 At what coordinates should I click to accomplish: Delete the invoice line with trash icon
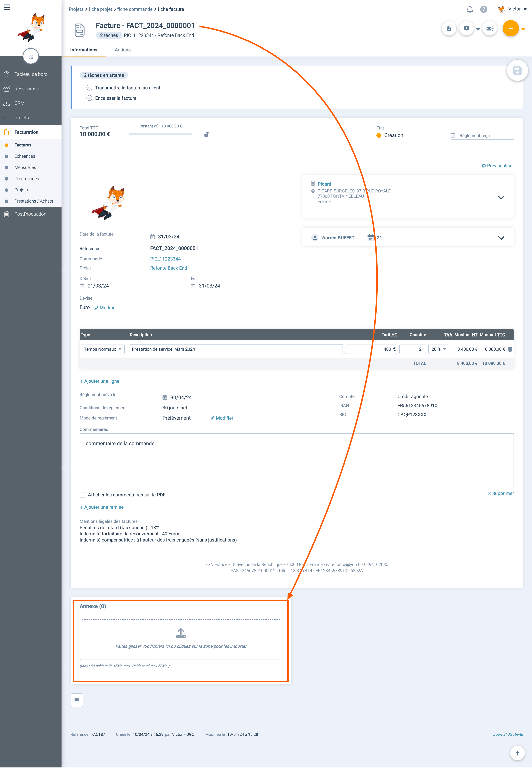click(510, 349)
